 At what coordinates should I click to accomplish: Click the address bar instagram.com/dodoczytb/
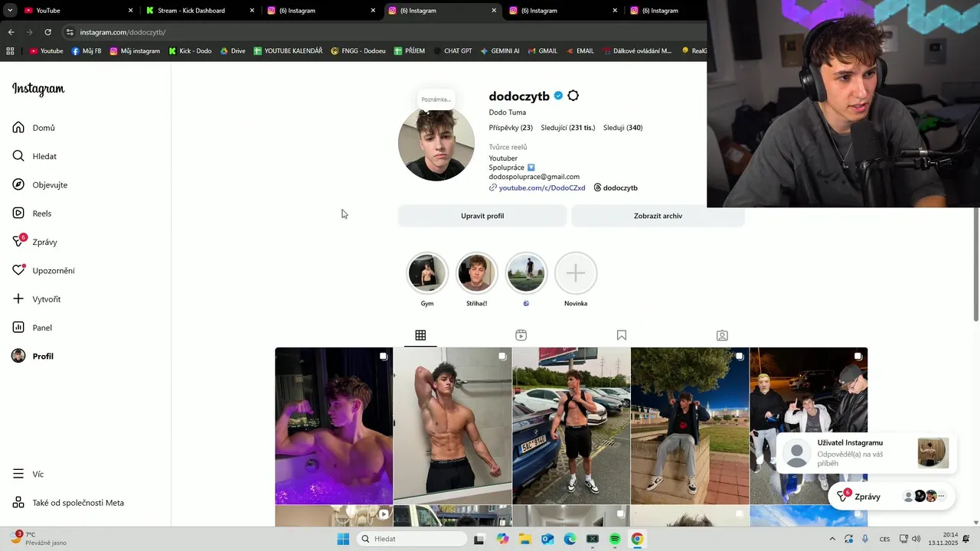point(122,32)
